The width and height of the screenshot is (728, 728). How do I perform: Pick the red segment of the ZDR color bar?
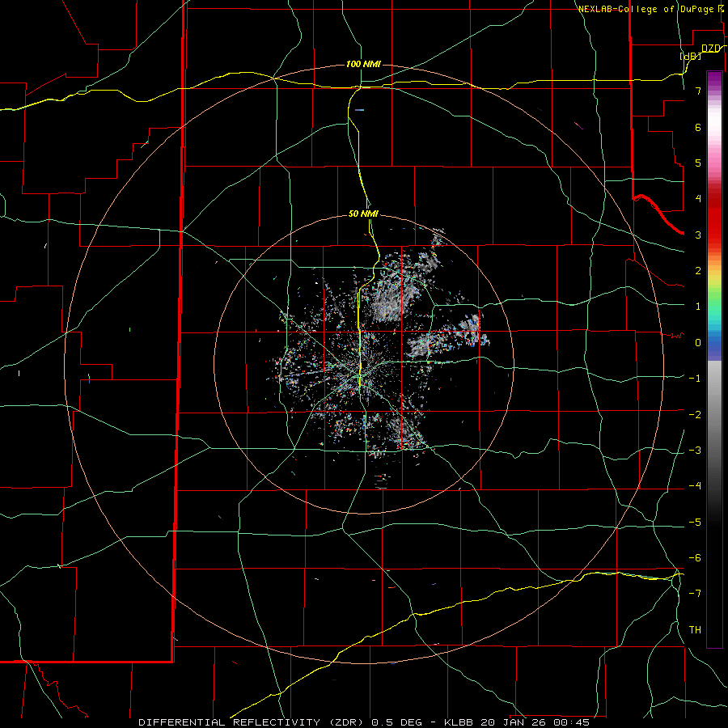click(714, 218)
